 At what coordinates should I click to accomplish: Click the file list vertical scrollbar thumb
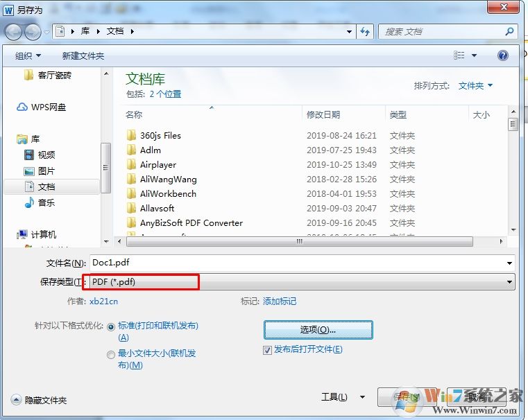[513, 124]
